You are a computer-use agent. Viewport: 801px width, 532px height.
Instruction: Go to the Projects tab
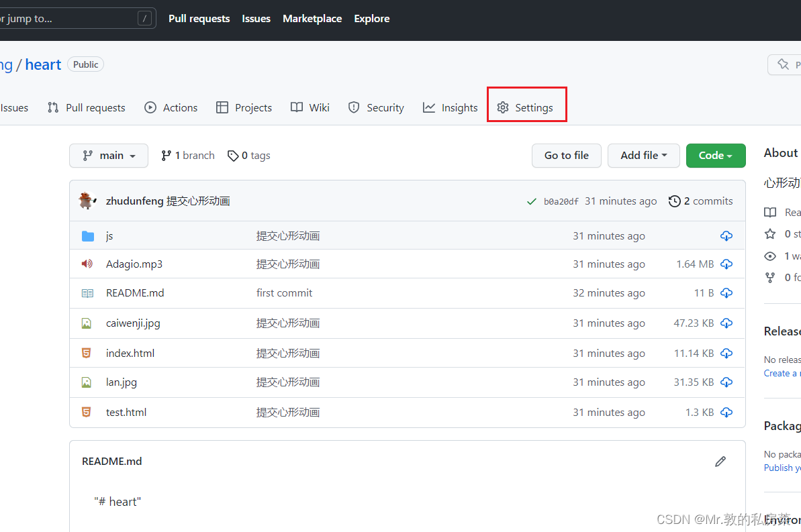pos(244,108)
